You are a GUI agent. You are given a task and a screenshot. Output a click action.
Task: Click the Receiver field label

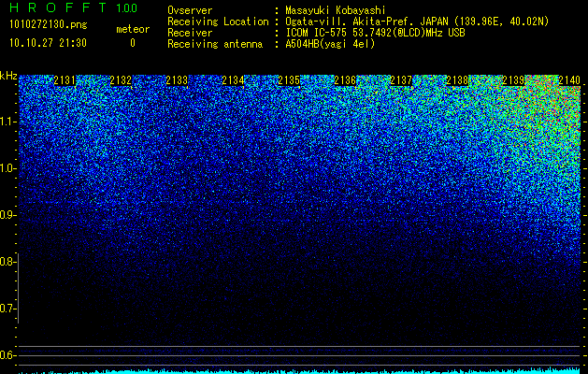[x=190, y=33]
